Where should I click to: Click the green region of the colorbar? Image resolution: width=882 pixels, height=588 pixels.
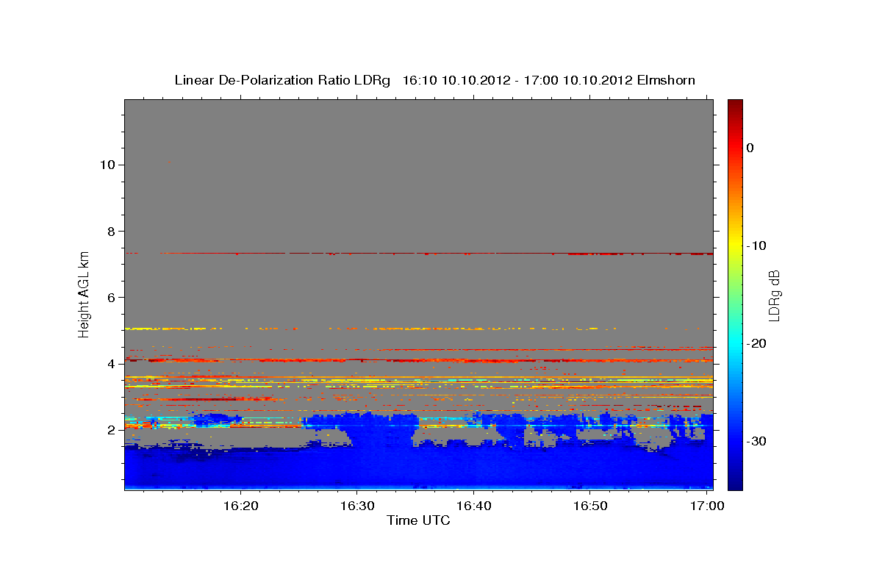click(x=735, y=294)
